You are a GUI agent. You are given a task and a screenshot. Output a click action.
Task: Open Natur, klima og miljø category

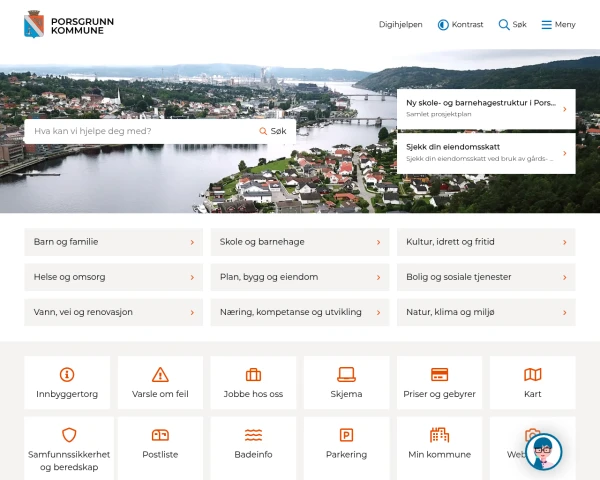click(486, 312)
